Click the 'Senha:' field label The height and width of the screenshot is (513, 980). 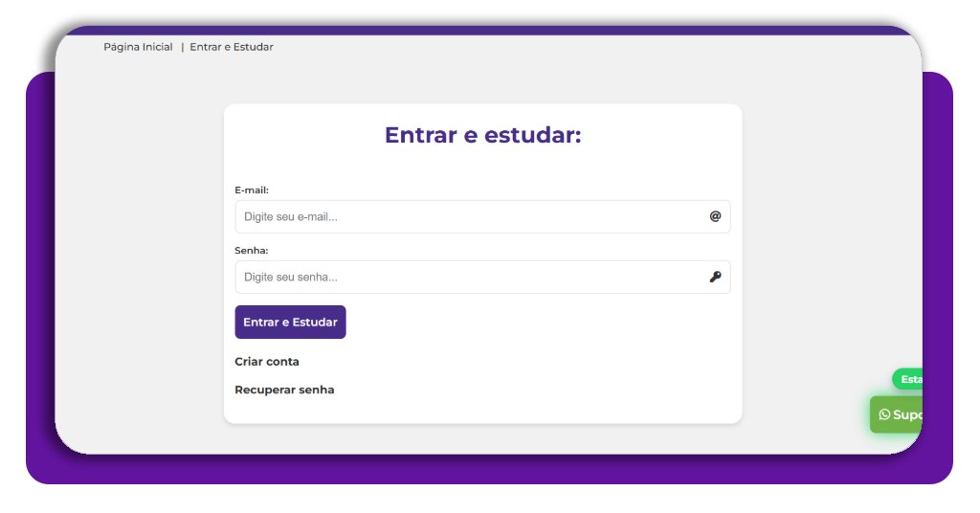pyautogui.click(x=252, y=251)
